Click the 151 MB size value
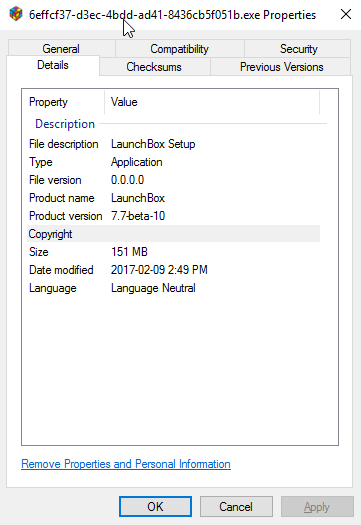 click(129, 252)
